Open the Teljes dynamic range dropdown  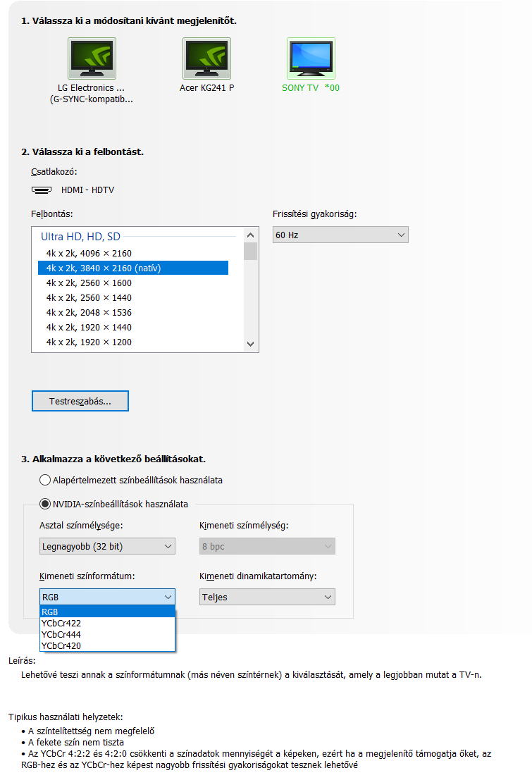point(267,597)
